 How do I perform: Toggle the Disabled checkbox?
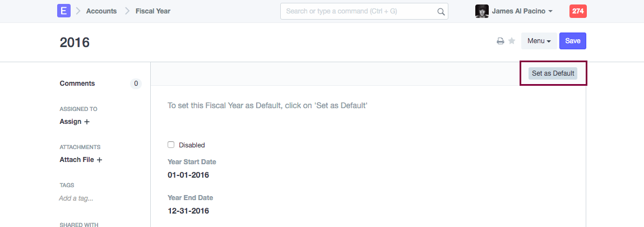pyautogui.click(x=171, y=145)
